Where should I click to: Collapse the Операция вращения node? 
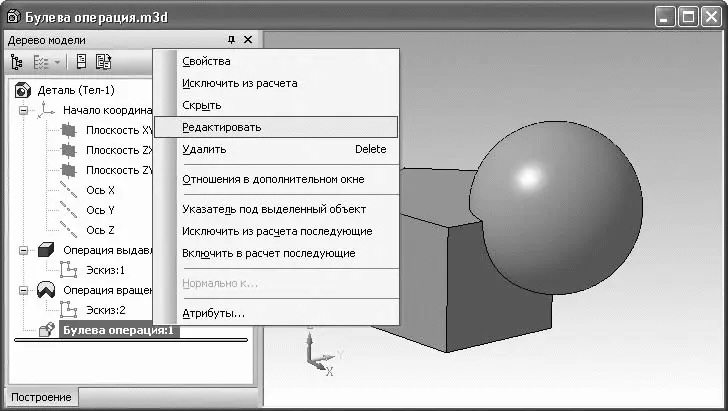tap(23, 290)
